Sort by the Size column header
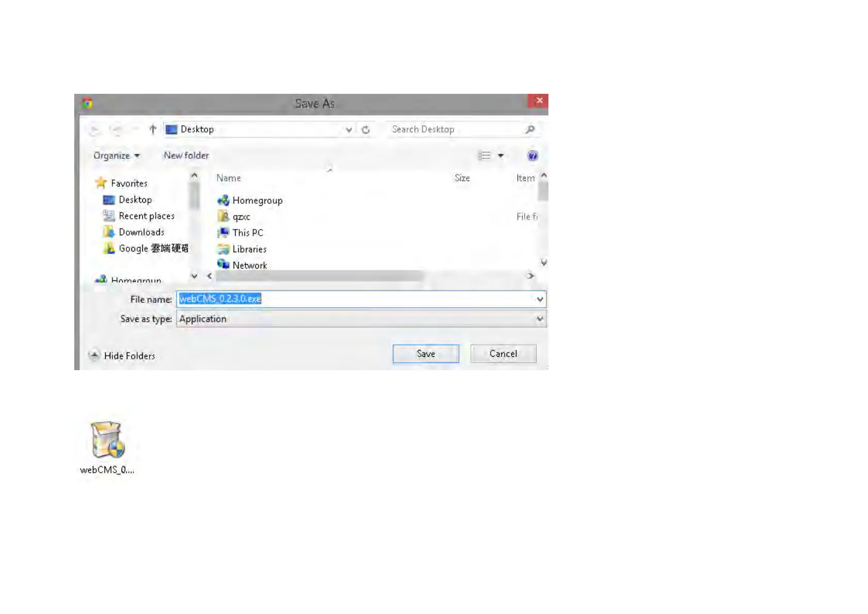Viewport: 868px width, 614px height. click(x=462, y=178)
